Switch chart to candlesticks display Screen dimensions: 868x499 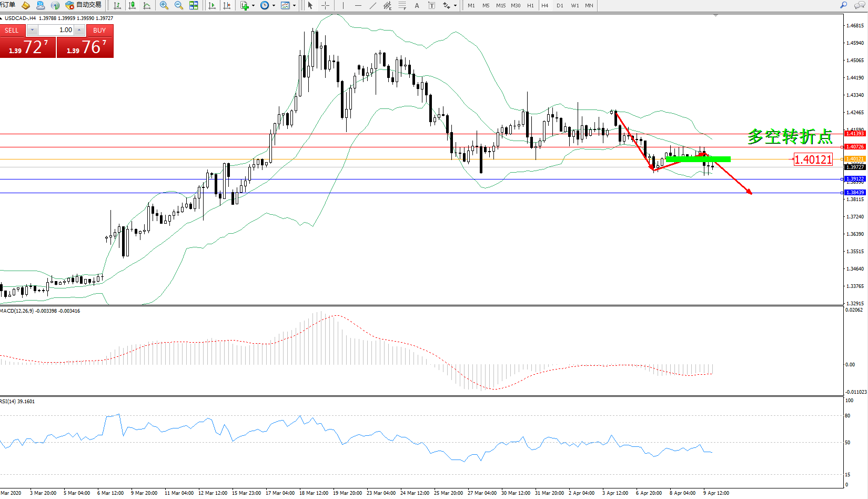click(132, 5)
